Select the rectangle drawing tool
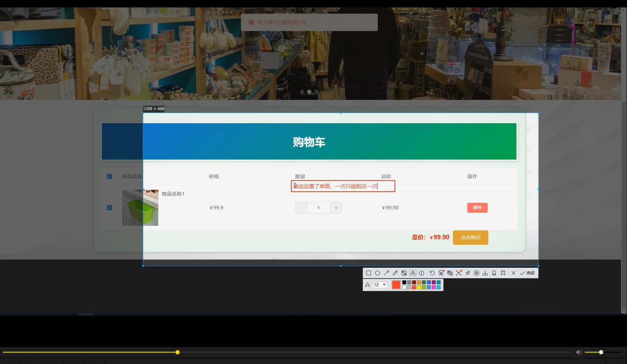This screenshot has width=627, height=364. pyautogui.click(x=369, y=273)
